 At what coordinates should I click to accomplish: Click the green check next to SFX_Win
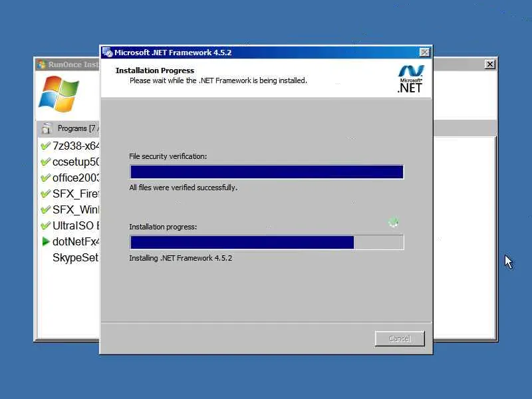(x=45, y=209)
